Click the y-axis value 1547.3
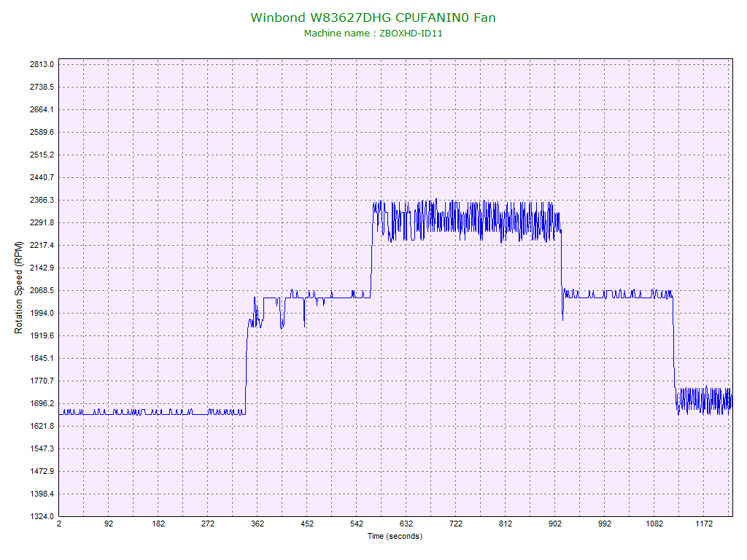This screenshot has height=560, width=747. point(42,449)
